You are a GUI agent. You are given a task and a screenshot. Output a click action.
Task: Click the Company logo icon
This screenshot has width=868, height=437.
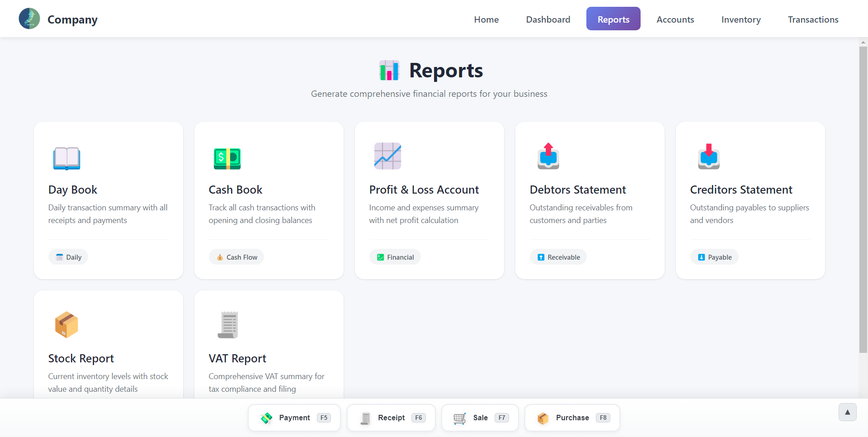(29, 19)
